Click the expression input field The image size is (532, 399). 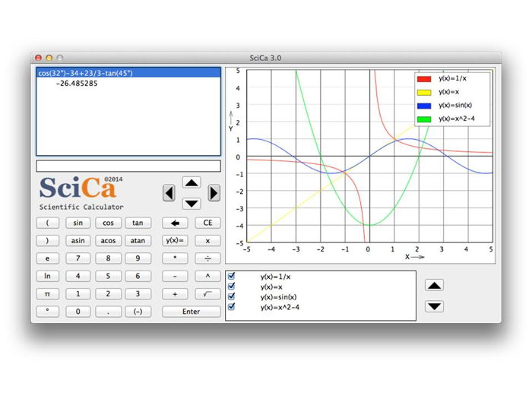pos(128,166)
